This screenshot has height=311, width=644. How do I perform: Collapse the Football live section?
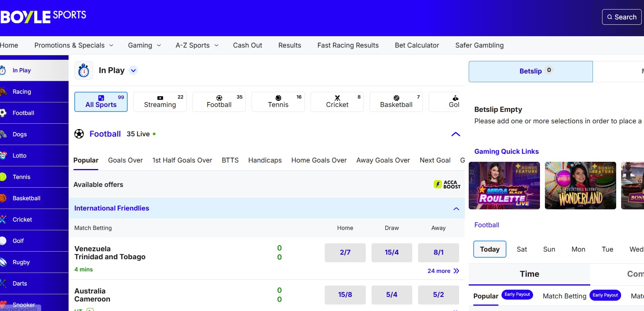[x=456, y=134]
